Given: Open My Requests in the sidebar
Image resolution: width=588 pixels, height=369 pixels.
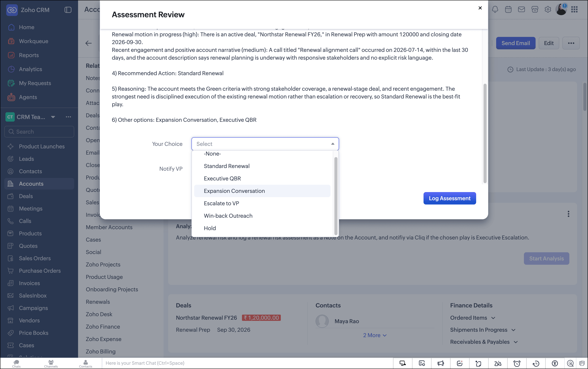Looking at the screenshot, I should click(35, 83).
